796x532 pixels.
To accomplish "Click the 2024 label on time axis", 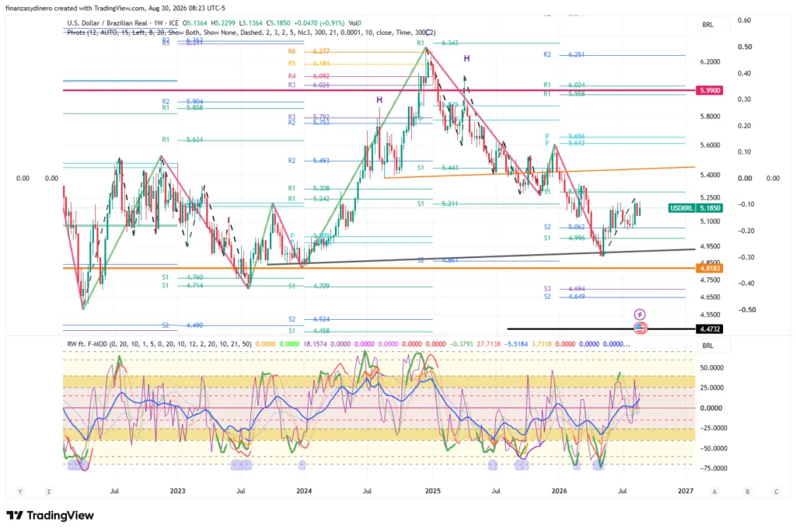I will click(304, 491).
